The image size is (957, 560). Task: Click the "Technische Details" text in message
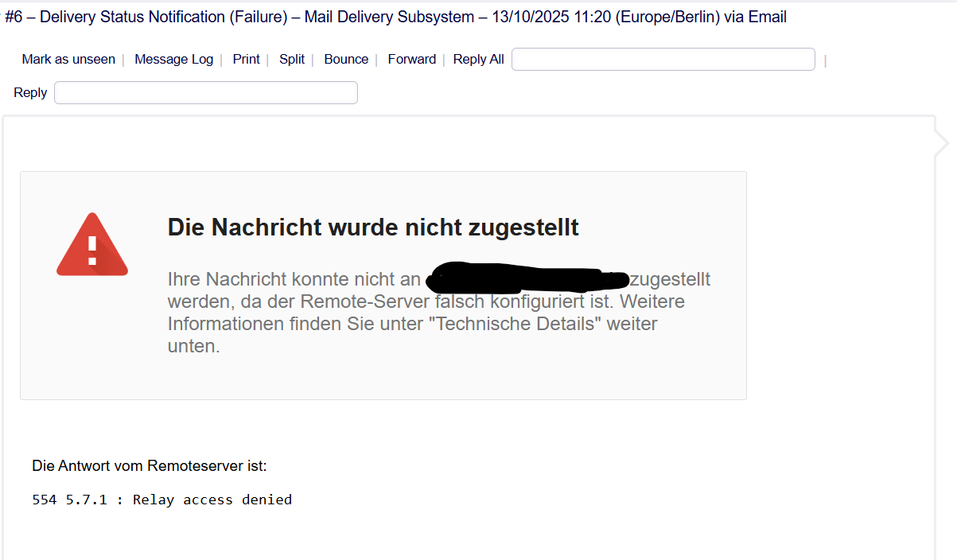click(x=521, y=325)
